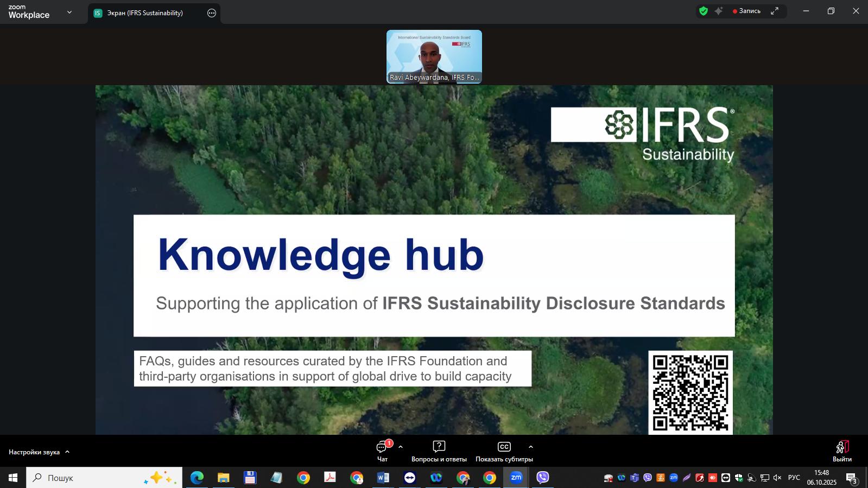
Task: Open network status in the system tray
Action: 765,478
